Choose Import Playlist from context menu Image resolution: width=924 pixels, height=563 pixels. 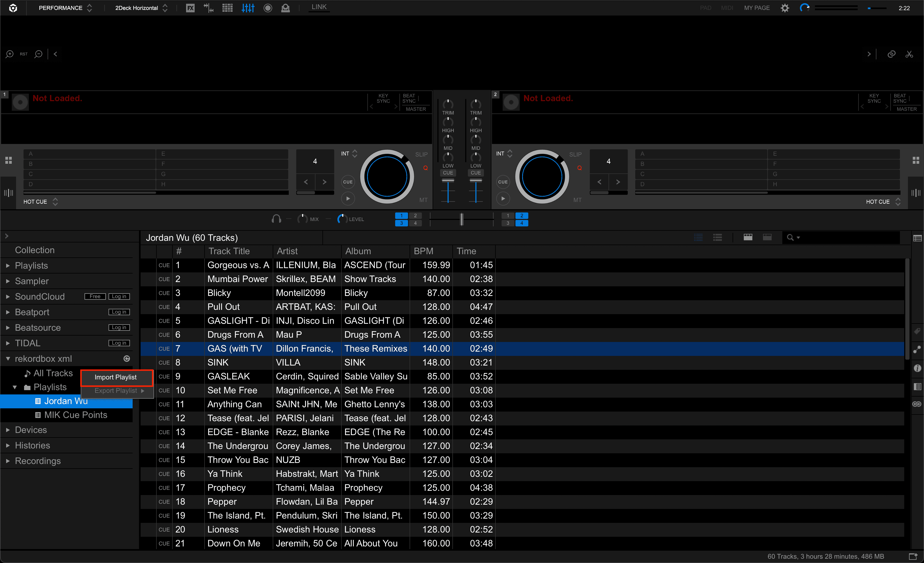[x=117, y=377]
